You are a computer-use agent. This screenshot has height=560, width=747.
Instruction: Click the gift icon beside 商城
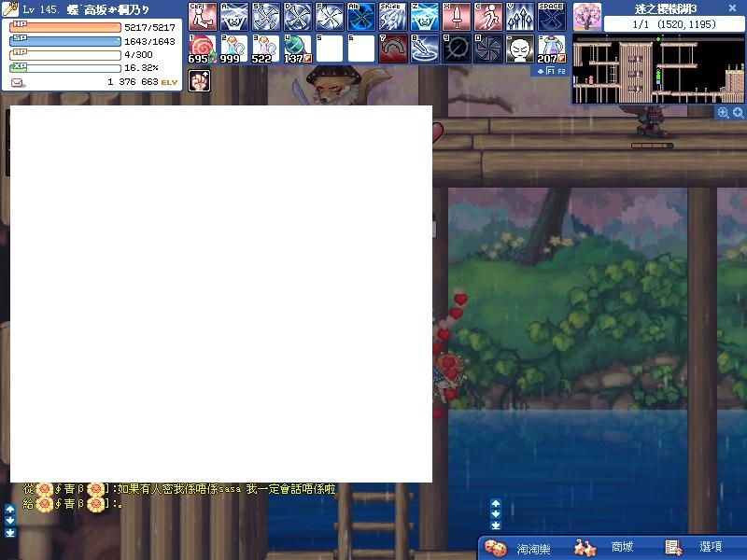tap(585, 548)
